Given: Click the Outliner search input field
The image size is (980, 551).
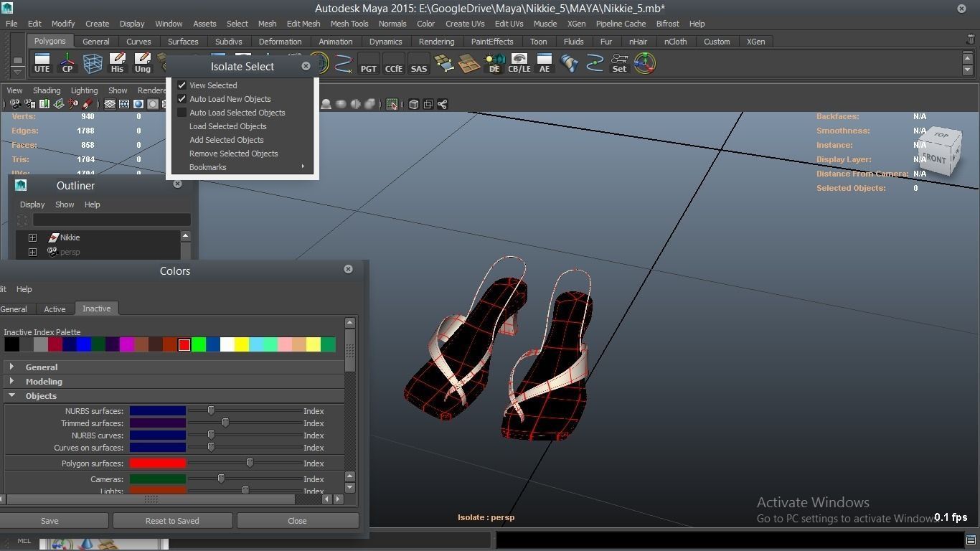Looking at the screenshot, I should coord(112,220).
